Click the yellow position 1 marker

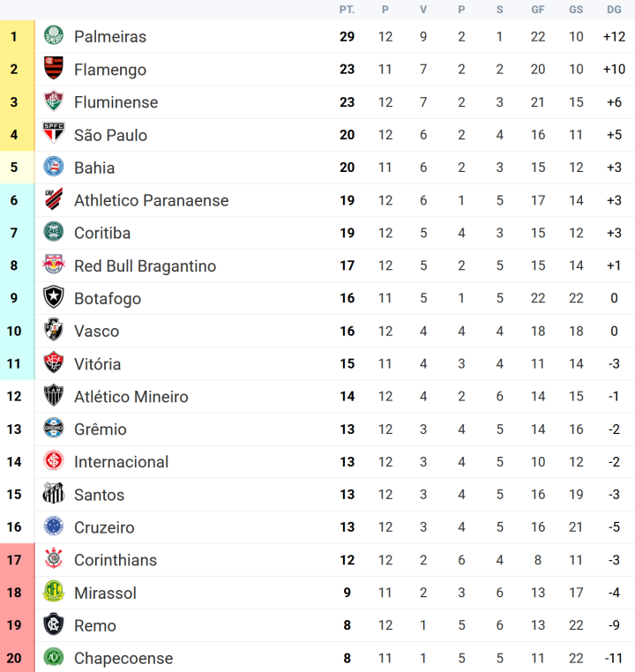(17, 36)
